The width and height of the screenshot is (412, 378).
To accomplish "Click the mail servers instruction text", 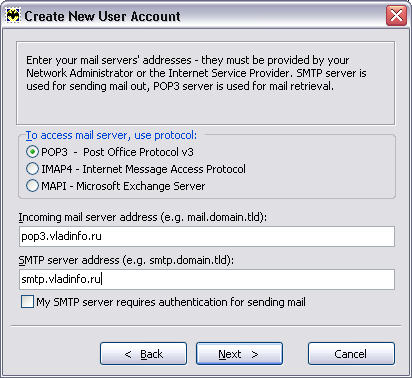I will (196, 73).
